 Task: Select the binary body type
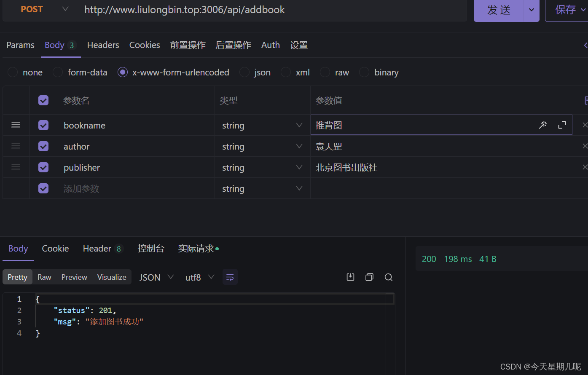click(364, 72)
